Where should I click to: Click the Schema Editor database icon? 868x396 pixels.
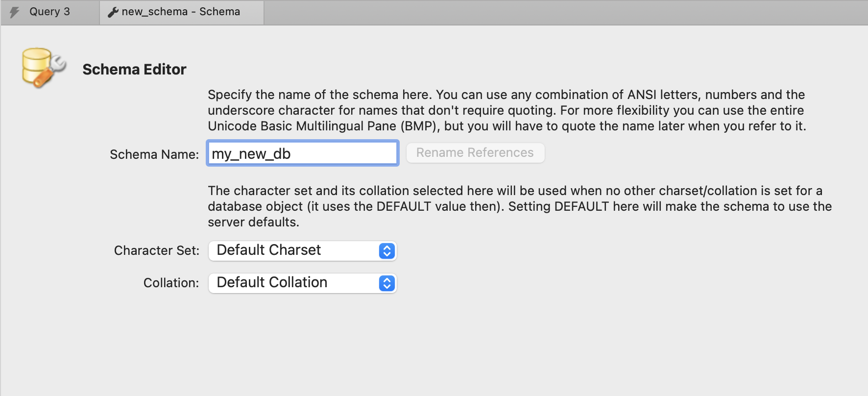coord(43,68)
